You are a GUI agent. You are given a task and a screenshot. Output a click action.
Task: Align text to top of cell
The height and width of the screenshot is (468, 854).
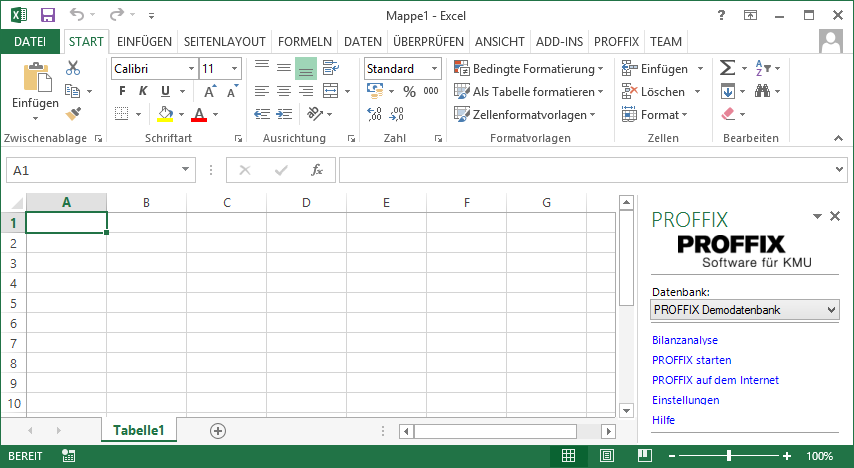click(x=262, y=66)
